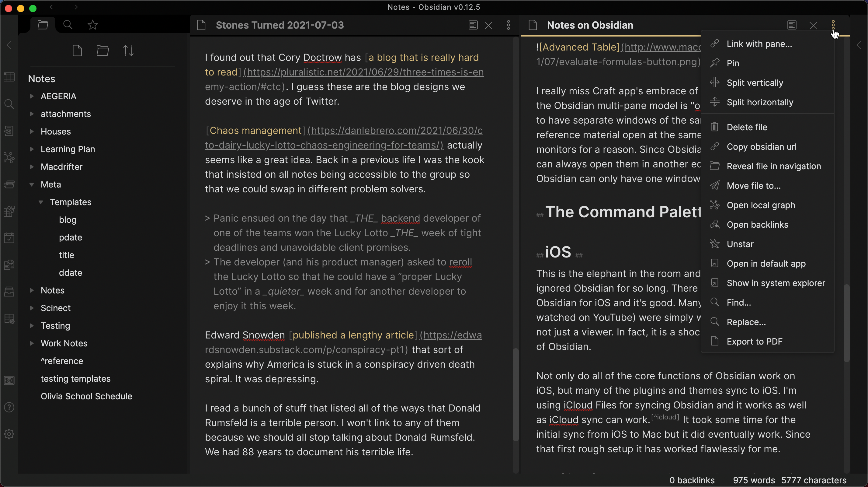Open the daily note calendar ribbon icon
Viewport: 868px width, 487px height.
(9, 238)
